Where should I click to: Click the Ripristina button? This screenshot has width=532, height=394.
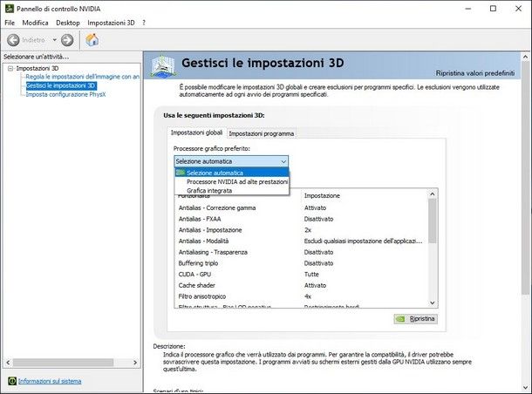point(416,319)
